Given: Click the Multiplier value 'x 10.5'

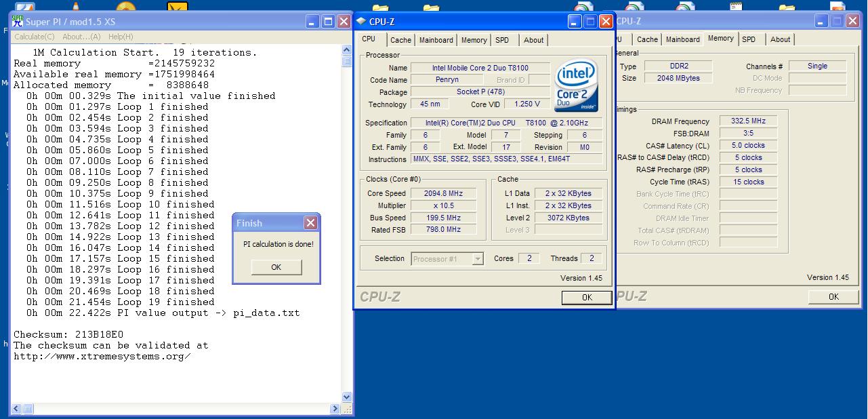Looking at the screenshot, I should click(443, 205).
